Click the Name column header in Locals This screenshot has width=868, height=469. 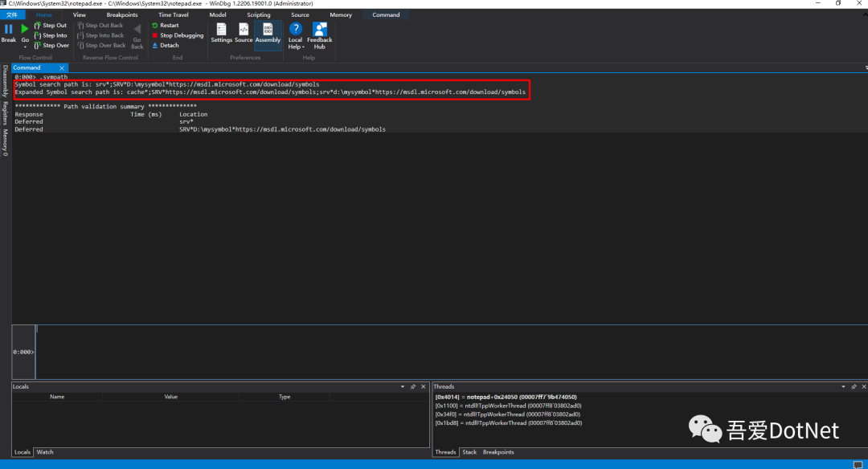(x=57, y=397)
